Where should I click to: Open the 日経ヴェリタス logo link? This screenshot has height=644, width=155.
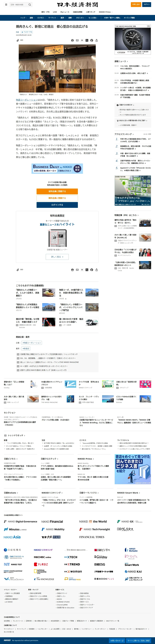point(125,529)
